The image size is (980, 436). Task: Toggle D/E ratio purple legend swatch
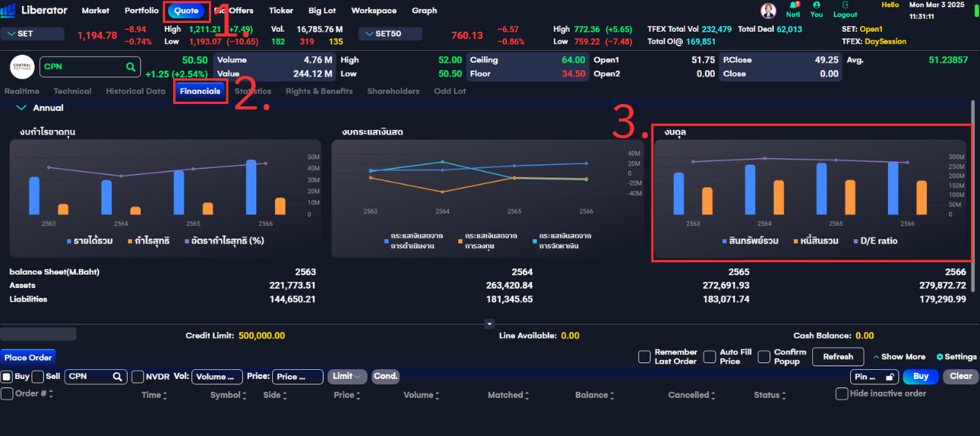(x=855, y=241)
